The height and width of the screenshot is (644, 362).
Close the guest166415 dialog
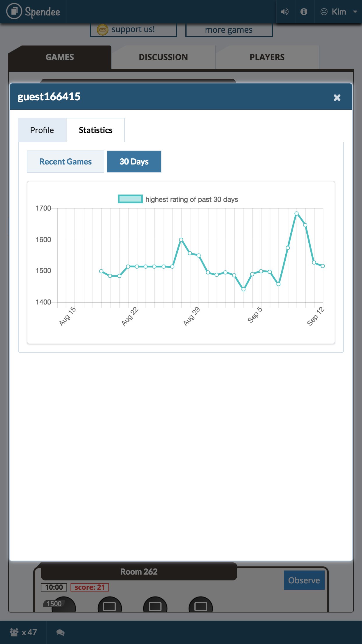point(337,97)
